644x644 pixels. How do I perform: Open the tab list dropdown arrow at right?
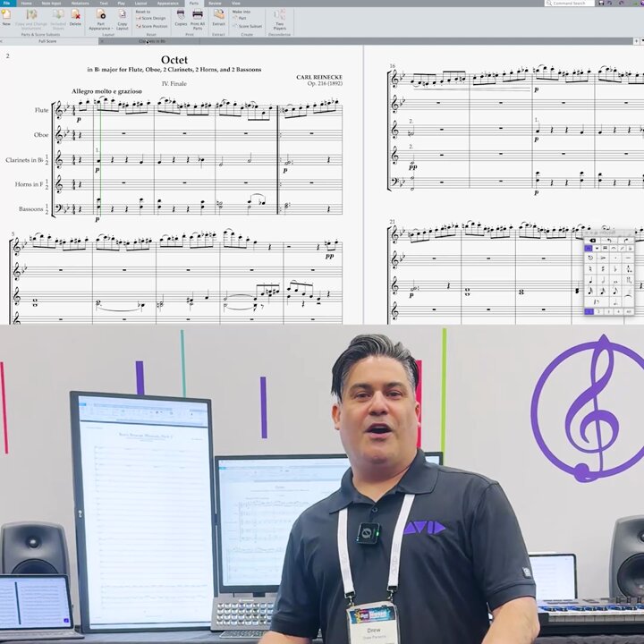tap(642, 41)
